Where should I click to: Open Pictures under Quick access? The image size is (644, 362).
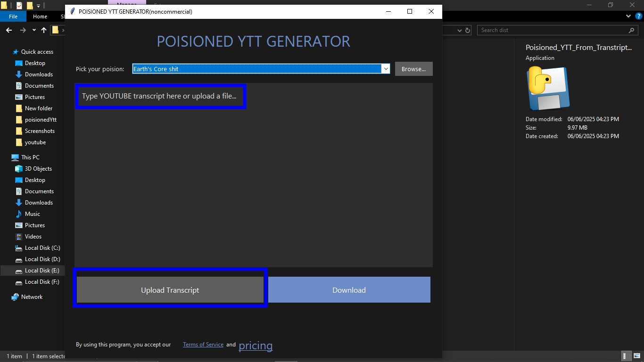click(35, 97)
